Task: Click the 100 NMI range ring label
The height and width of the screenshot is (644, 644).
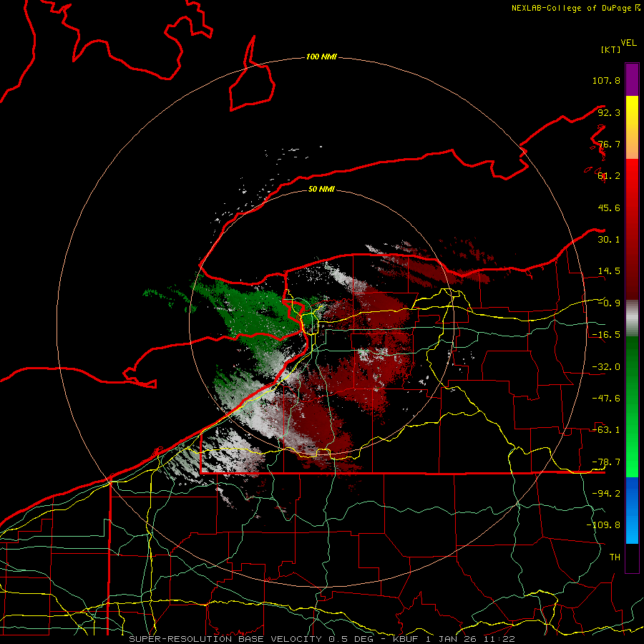Action: tap(321, 57)
